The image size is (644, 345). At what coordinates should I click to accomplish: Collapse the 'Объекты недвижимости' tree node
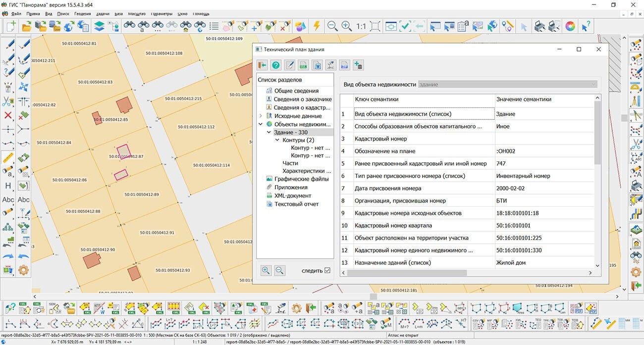point(261,124)
